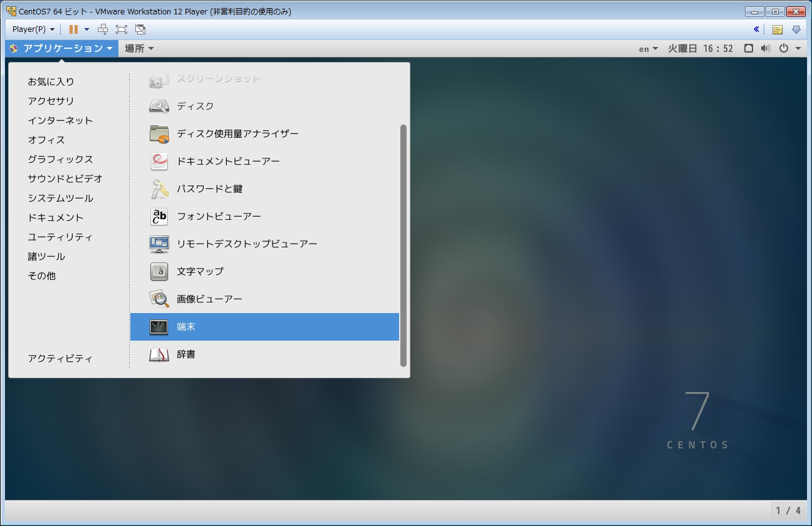Open the Character Map (文字マップ)
The width and height of the screenshot is (812, 526).
point(199,272)
